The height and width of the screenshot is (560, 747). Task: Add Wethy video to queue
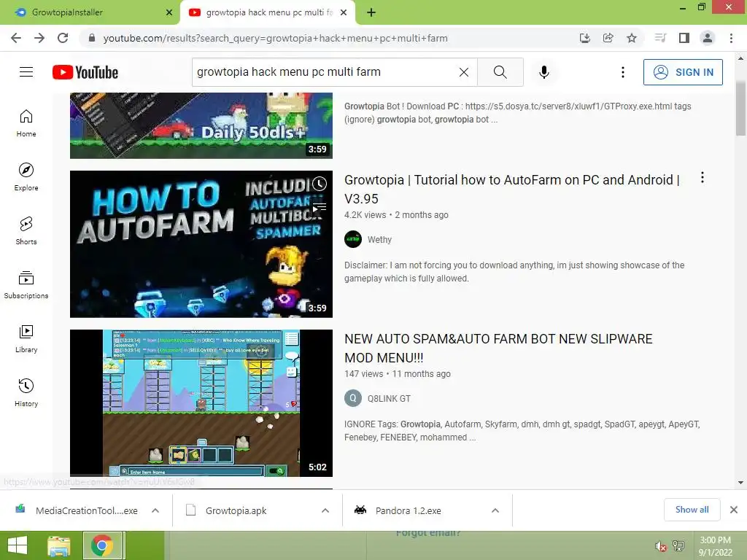coord(320,208)
